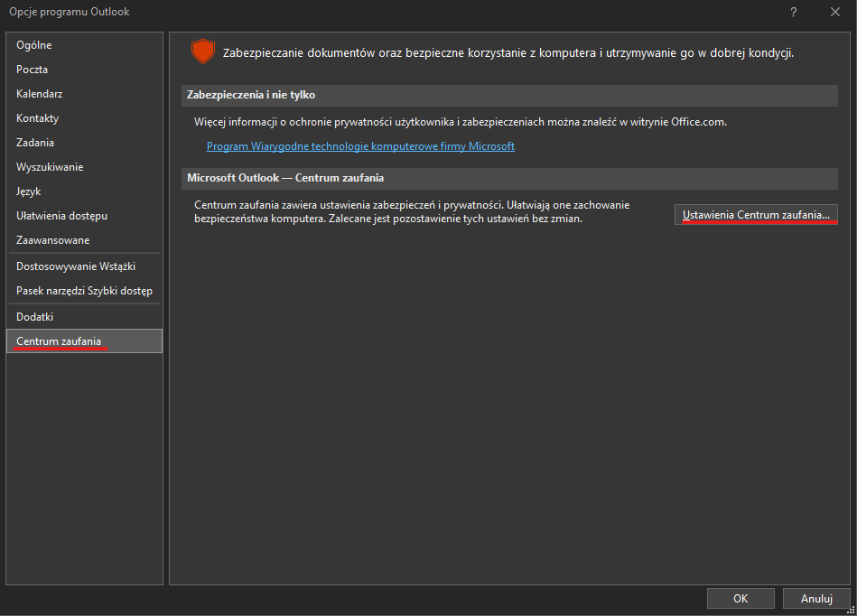Switch to Kalendarz settings
The image size is (857, 616).
(x=40, y=94)
